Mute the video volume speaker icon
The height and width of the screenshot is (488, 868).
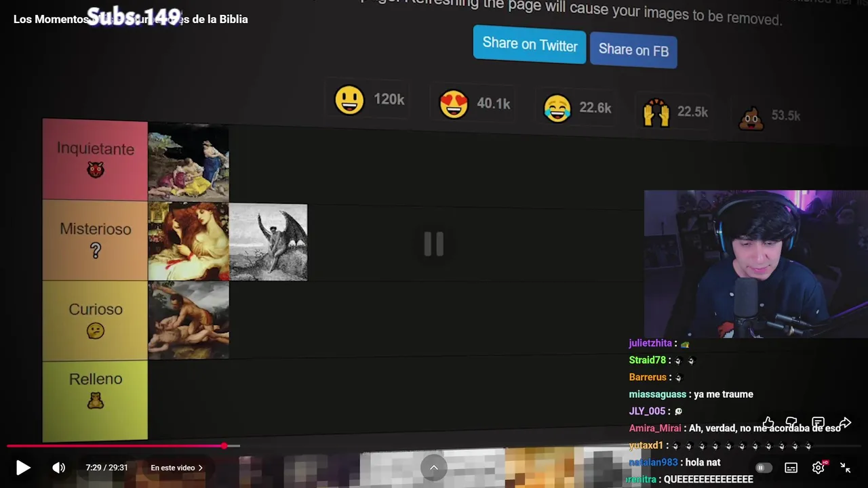click(59, 468)
